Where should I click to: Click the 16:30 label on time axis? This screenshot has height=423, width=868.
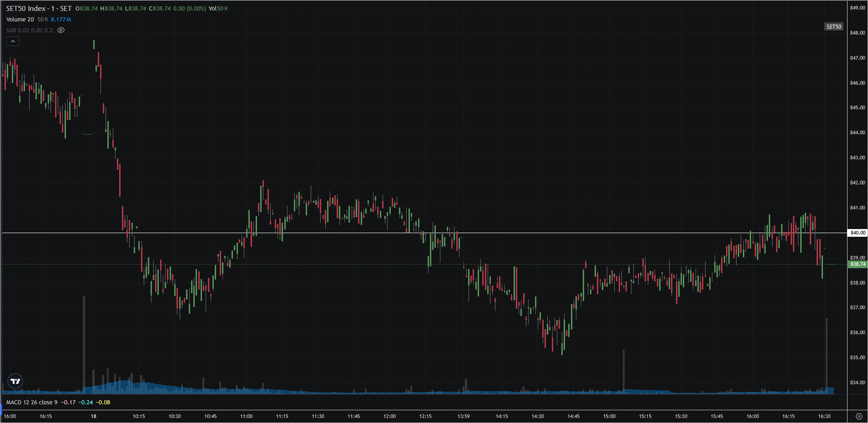pyautogui.click(x=824, y=416)
